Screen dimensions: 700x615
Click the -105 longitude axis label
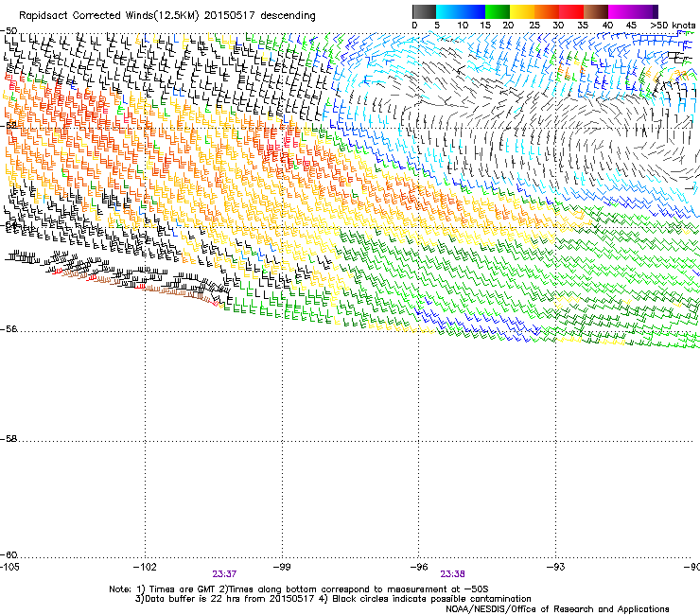9,567
